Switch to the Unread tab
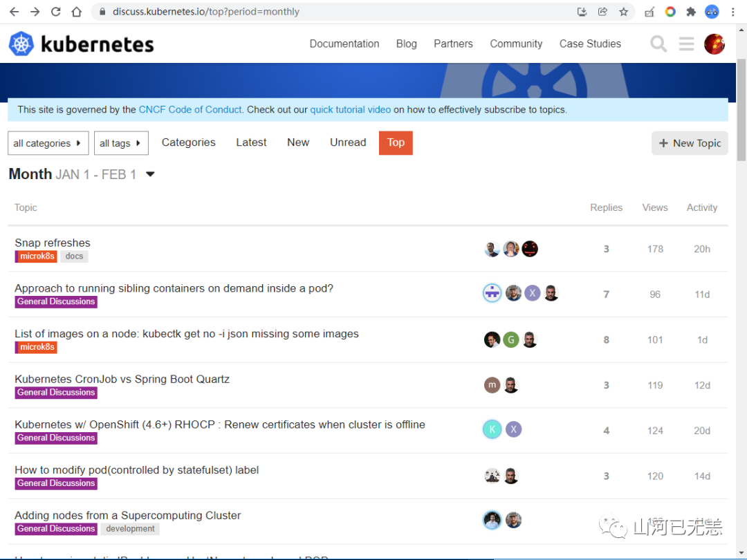The width and height of the screenshot is (747, 560). 348,142
